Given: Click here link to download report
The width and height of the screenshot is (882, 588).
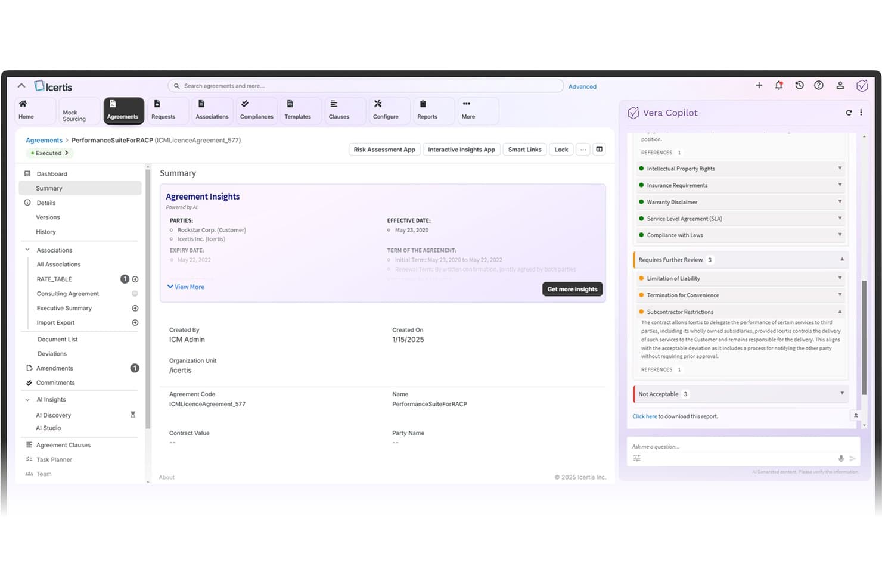Looking at the screenshot, I should pyautogui.click(x=645, y=416).
